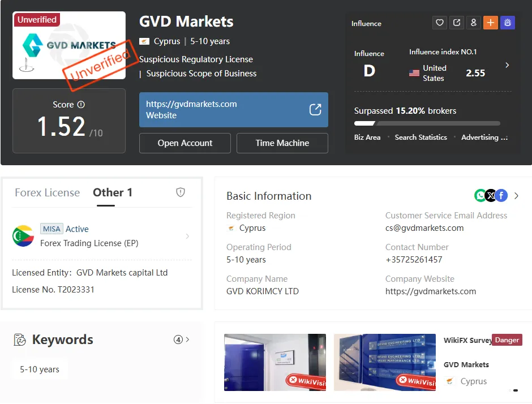
Task: Click the Score info circle icon
Action: 81,105
